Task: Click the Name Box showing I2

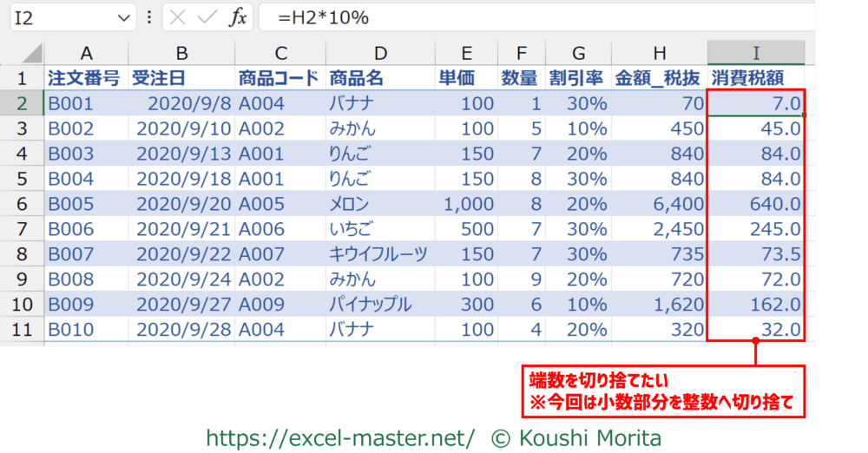Action: (x=61, y=17)
